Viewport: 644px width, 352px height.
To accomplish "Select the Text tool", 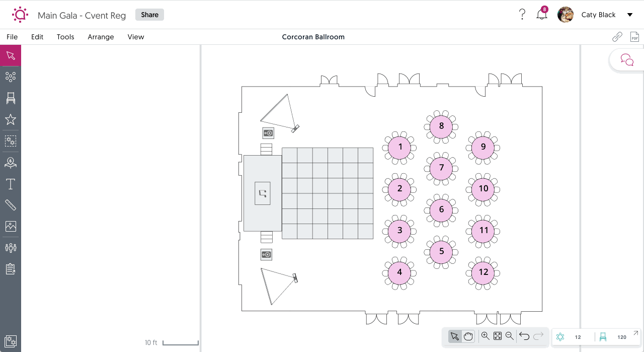I will 11,184.
